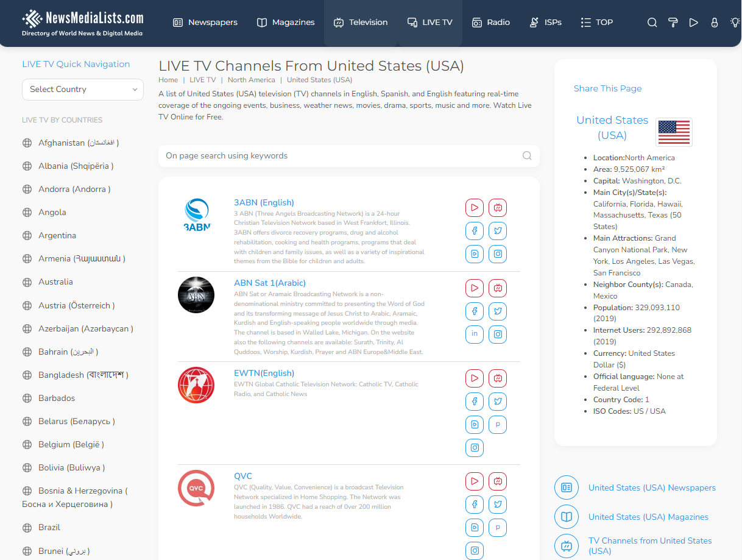This screenshot has height=560, width=742.
Task: Open the Magazines menu
Action: pyautogui.click(x=286, y=23)
